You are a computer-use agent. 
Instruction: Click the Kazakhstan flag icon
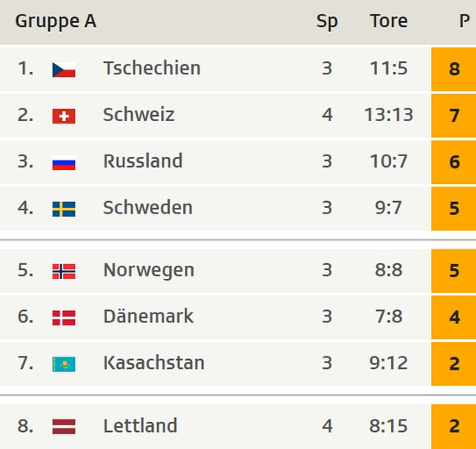click(64, 364)
